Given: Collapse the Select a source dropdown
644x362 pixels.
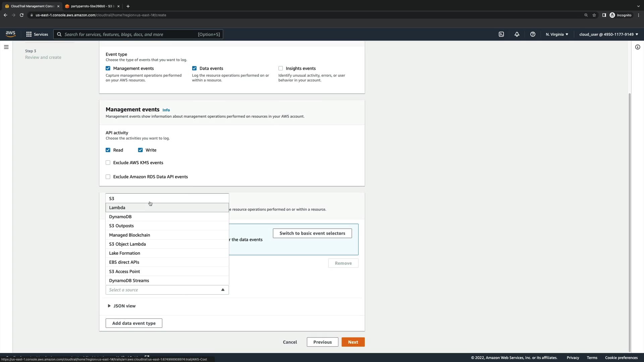Looking at the screenshot, I should pyautogui.click(x=167, y=290).
